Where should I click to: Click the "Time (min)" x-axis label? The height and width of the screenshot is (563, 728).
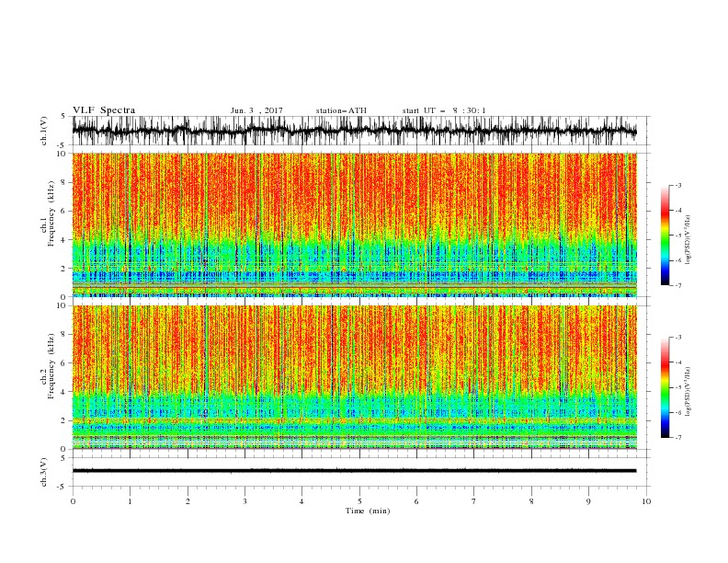tap(368, 511)
